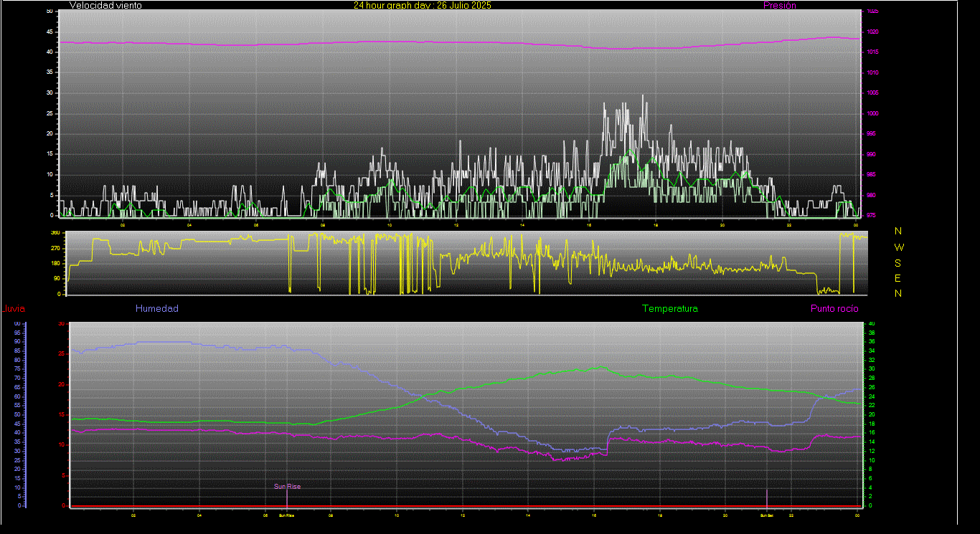Click 1000 on the pressure axis

[872, 114]
